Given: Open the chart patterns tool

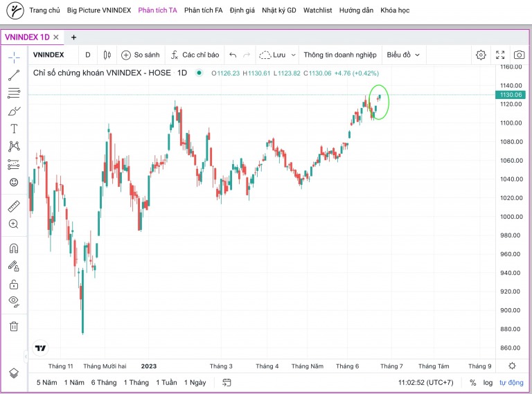Looking at the screenshot, I should coord(14,146).
